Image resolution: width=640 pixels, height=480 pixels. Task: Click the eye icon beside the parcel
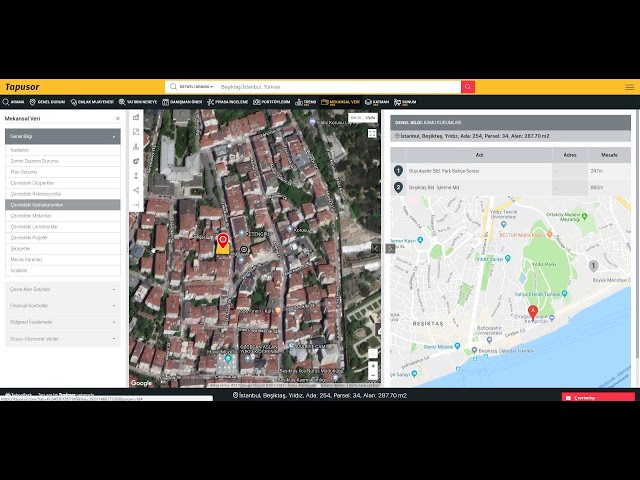click(x=244, y=249)
